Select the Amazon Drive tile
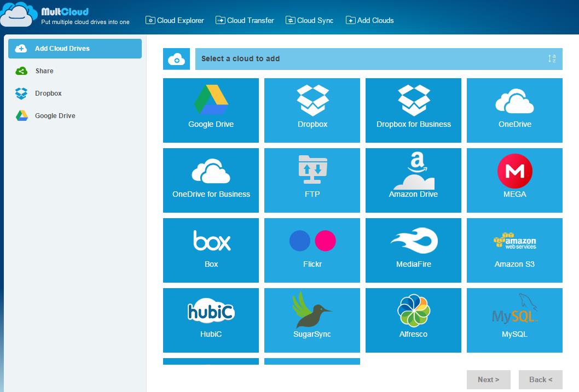The width and height of the screenshot is (579, 392). click(x=413, y=180)
